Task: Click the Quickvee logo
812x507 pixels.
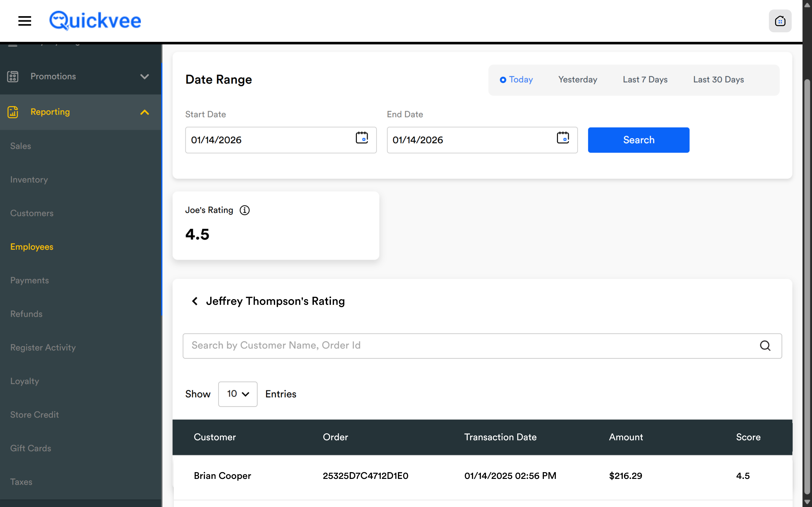Action: pos(95,21)
